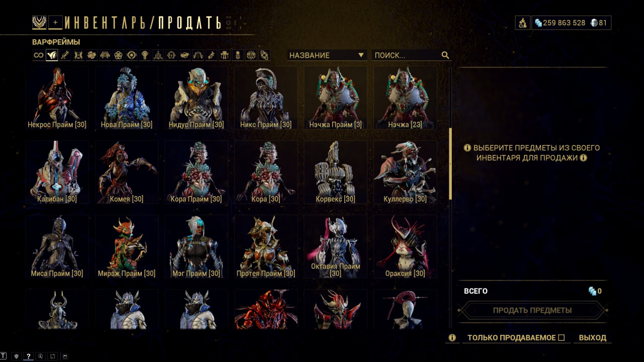Screen dimensions: 644x362
Task: Select the Некрос Прайм warframe thumbnail
Action: 57,98
